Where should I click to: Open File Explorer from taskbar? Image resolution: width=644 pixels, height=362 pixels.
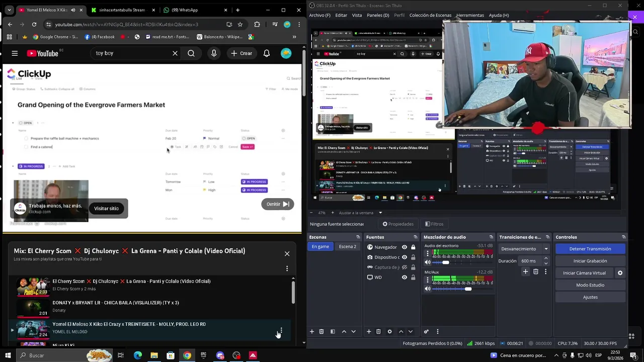(154, 355)
